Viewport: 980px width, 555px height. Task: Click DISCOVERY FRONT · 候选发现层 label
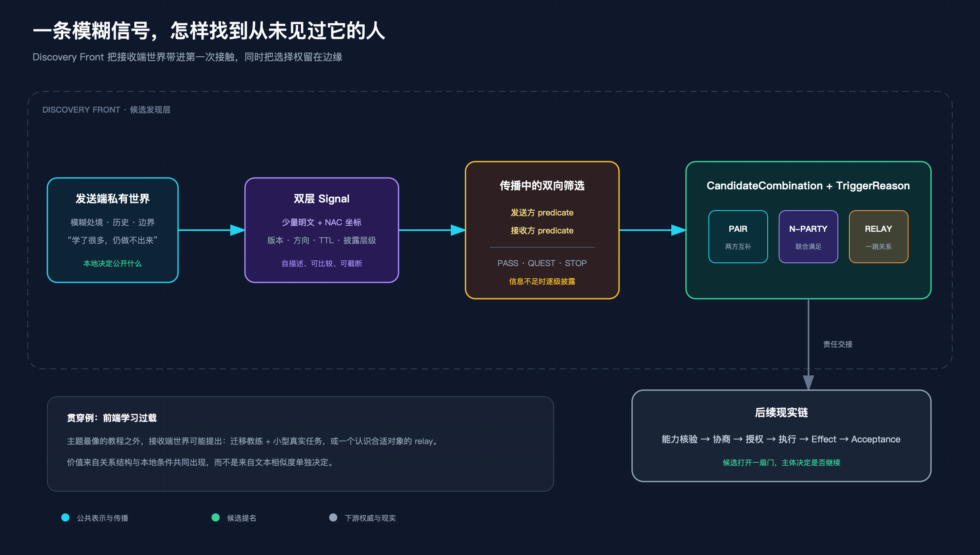(107, 110)
